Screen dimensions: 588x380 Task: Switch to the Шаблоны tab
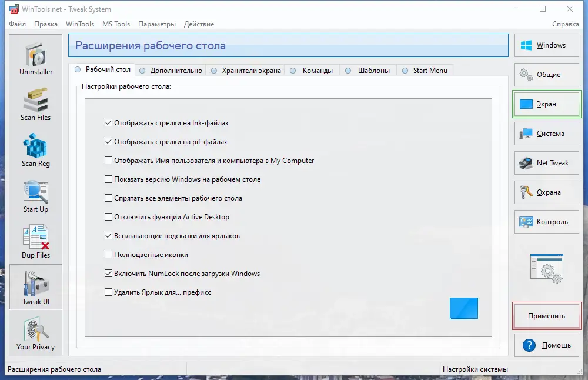pos(368,71)
